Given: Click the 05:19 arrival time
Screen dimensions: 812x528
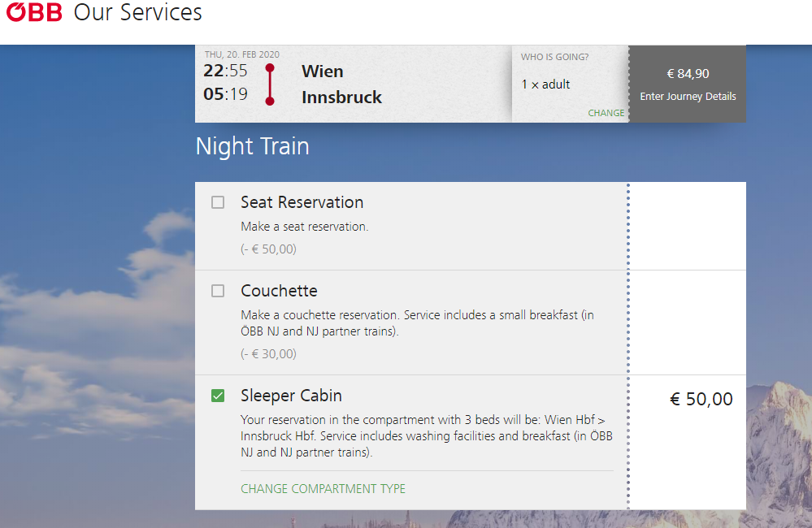Looking at the screenshot, I should click(225, 94).
